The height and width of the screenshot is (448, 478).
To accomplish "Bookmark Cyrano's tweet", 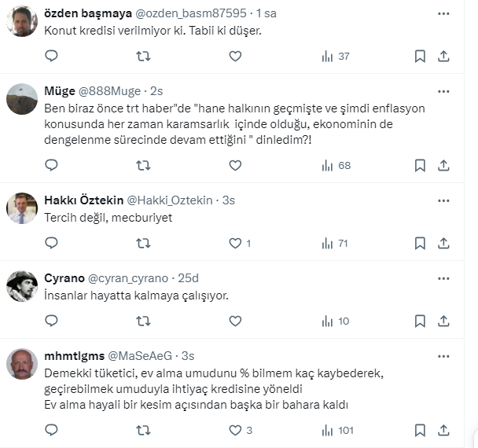I will tap(421, 321).
